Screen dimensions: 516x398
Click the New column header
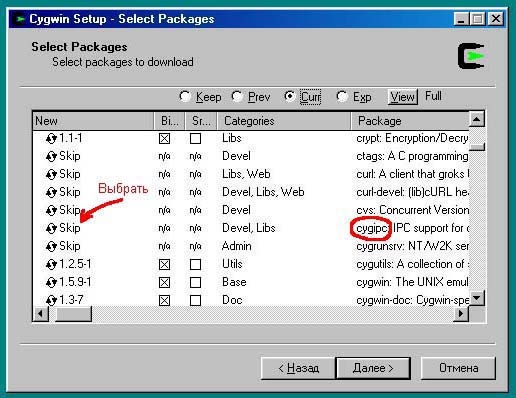click(93, 121)
